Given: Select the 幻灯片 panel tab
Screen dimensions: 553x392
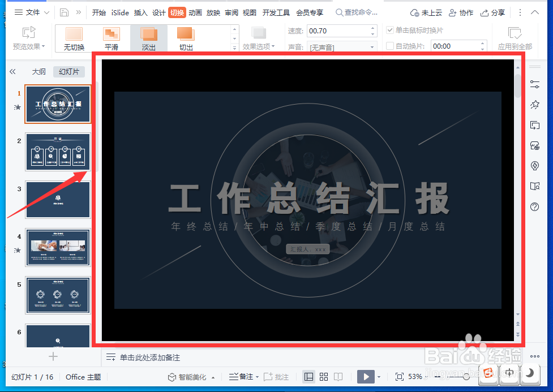Looking at the screenshot, I should (69, 72).
